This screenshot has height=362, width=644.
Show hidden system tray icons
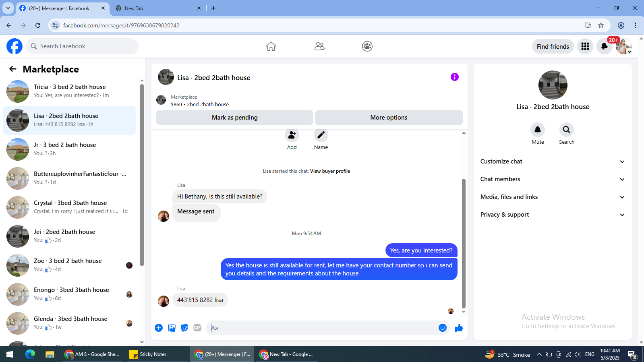point(539,354)
